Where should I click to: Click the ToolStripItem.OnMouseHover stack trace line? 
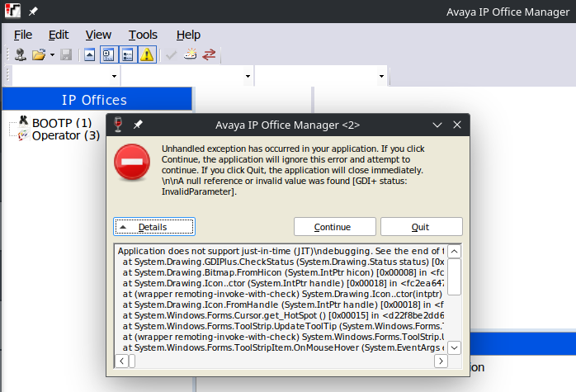click(283, 347)
